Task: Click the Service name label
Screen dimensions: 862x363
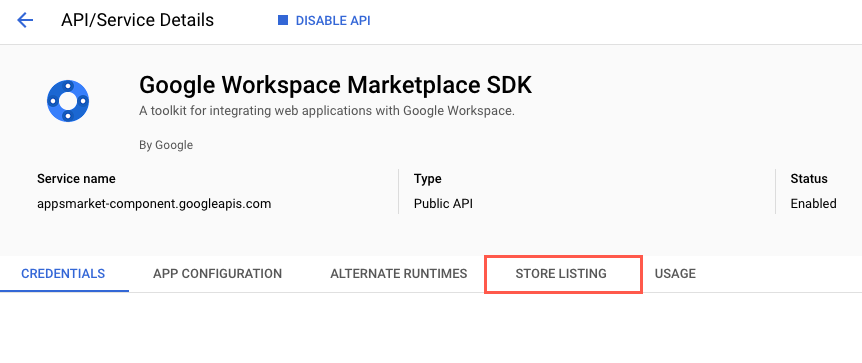Action: [76, 179]
